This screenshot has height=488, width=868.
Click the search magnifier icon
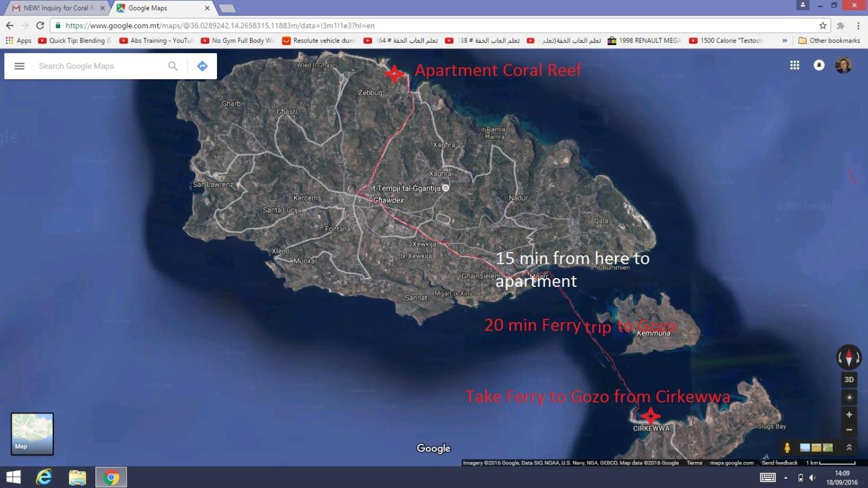tap(173, 66)
